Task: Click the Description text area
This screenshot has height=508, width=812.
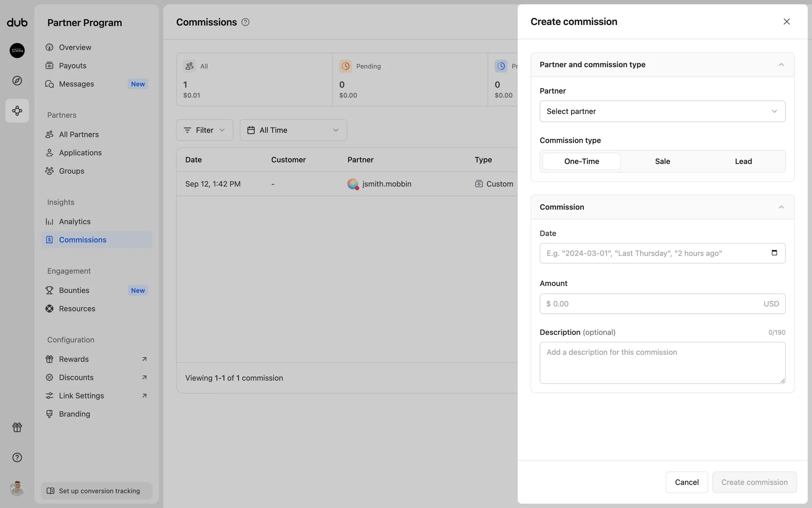Action: [x=662, y=363]
